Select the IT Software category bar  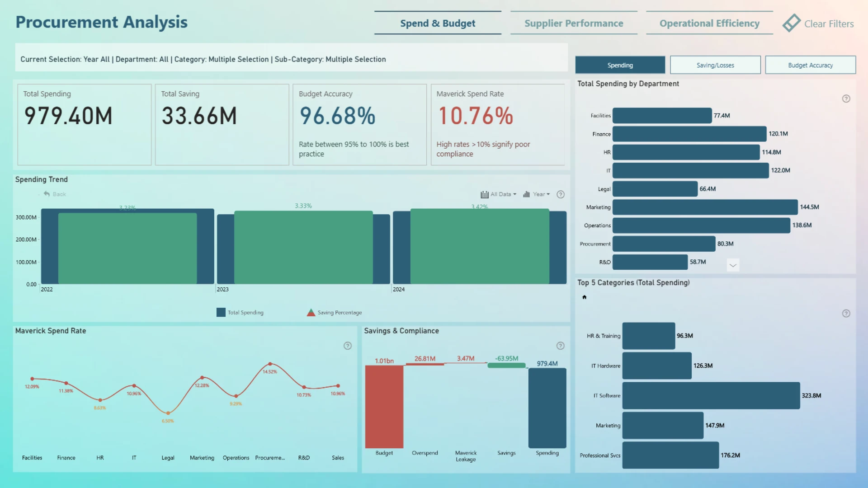pyautogui.click(x=711, y=395)
